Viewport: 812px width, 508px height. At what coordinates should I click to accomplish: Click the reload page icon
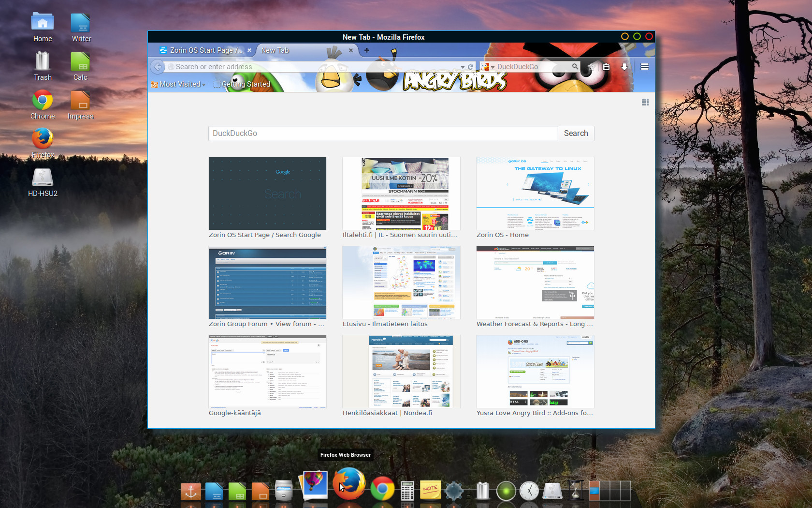(x=470, y=67)
